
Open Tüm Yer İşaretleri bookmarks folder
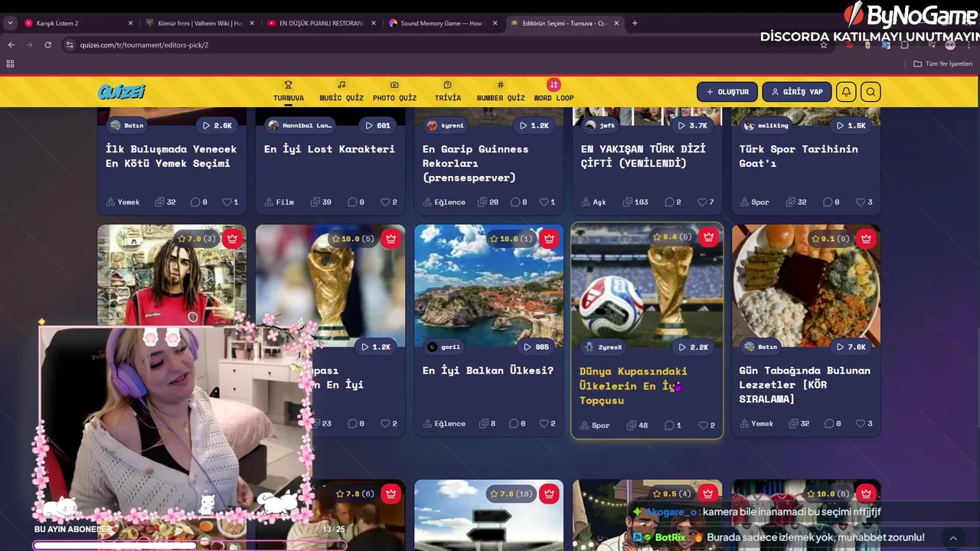942,64
